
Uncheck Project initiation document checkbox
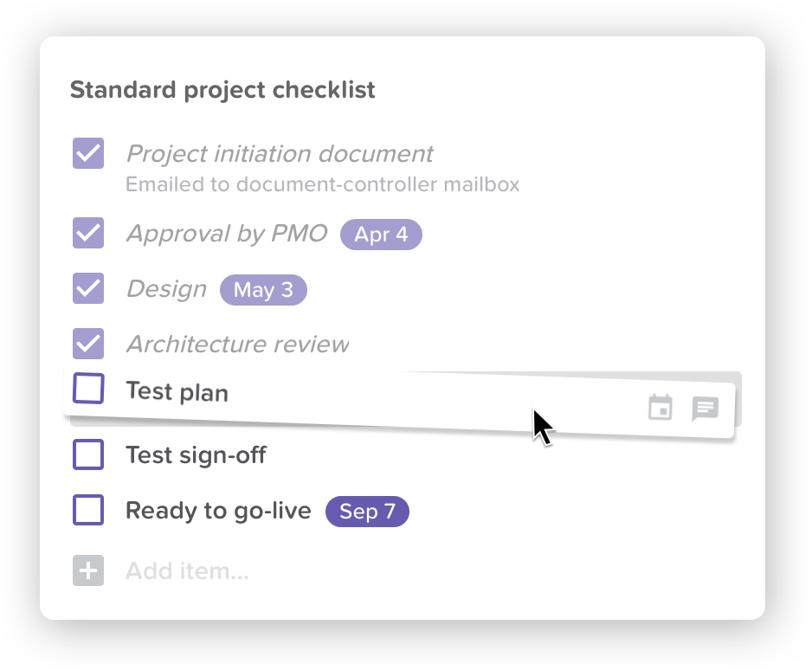point(88,153)
